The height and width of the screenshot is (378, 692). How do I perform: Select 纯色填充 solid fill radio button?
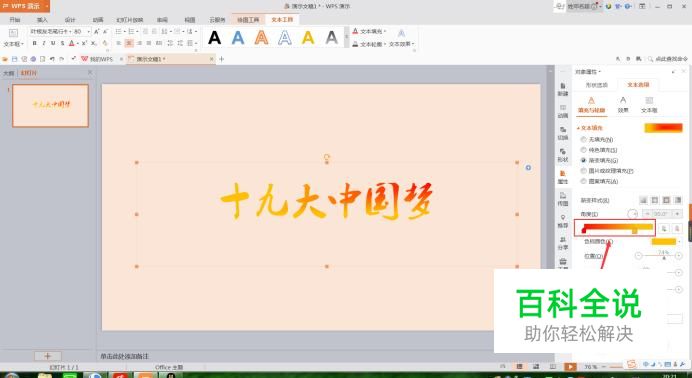pos(584,150)
